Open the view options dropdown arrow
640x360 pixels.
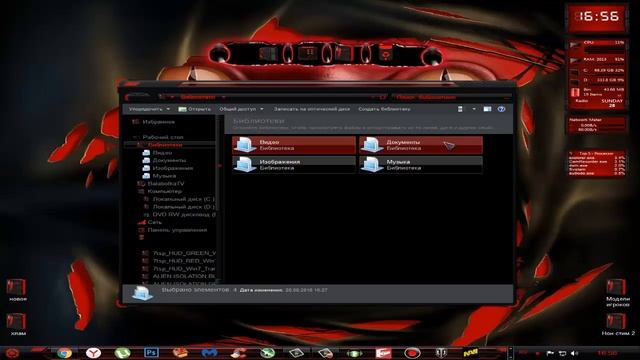473,109
